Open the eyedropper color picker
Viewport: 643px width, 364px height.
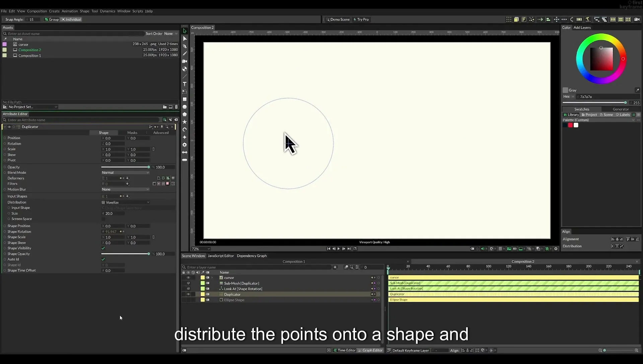(637, 90)
